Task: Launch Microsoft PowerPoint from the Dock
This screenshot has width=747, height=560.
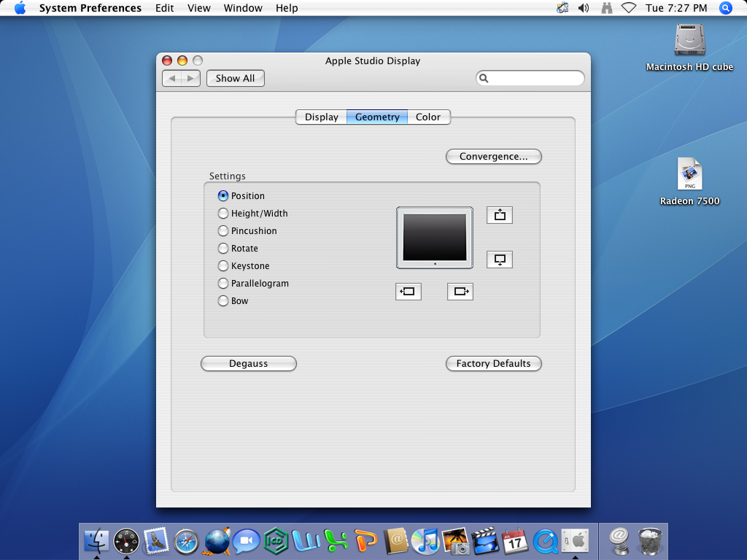Action: (366, 542)
